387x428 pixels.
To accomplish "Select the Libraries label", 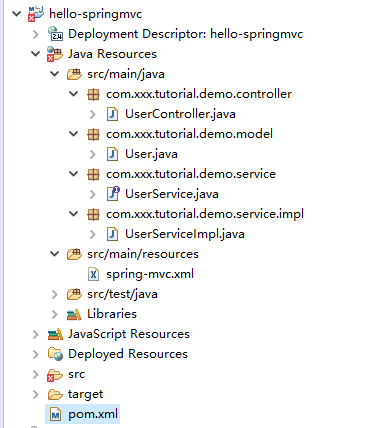I will tap(112, 314).
